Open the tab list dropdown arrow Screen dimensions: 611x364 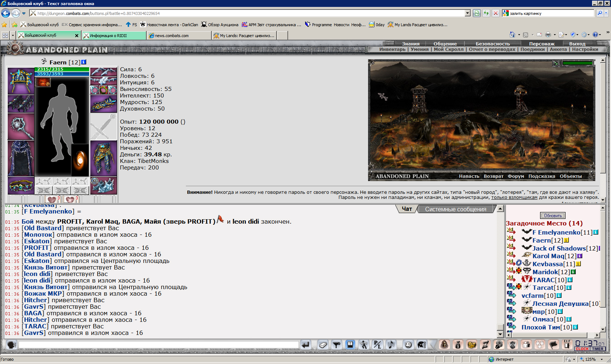(13, 35)
